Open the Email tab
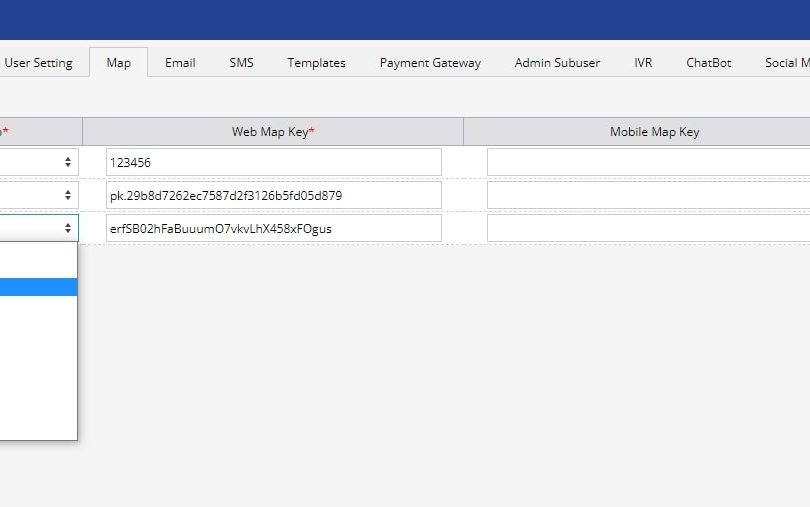Screen dimensions: 810x507 180,63
